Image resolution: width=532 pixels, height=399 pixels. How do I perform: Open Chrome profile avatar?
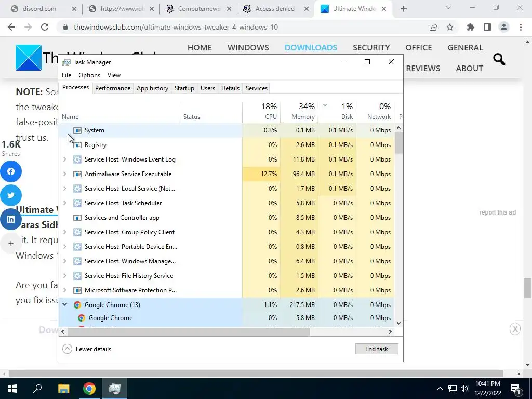(504, 27)
